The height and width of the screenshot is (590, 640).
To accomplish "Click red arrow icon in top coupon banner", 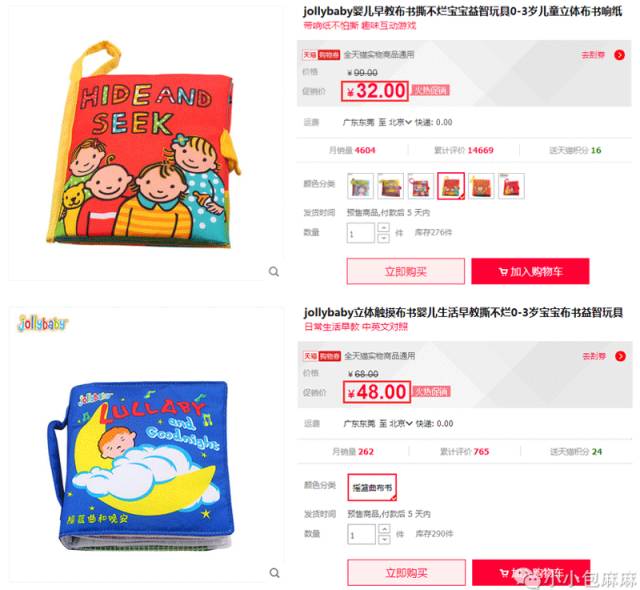I will (x=619, y=55).
